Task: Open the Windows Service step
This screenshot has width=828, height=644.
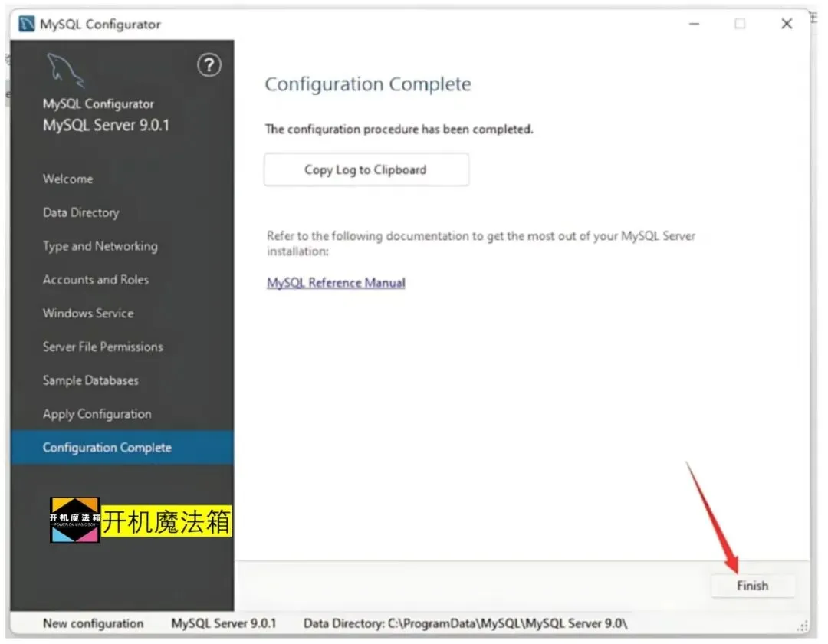Action: [88, 314]
